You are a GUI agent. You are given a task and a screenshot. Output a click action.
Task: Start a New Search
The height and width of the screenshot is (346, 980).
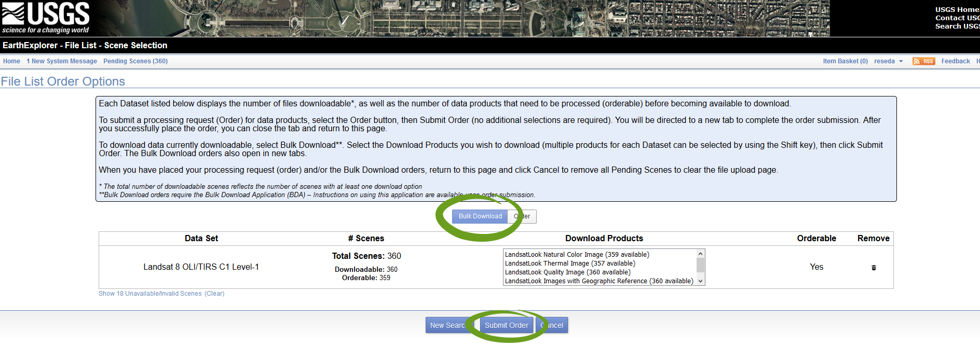point(447,325)
